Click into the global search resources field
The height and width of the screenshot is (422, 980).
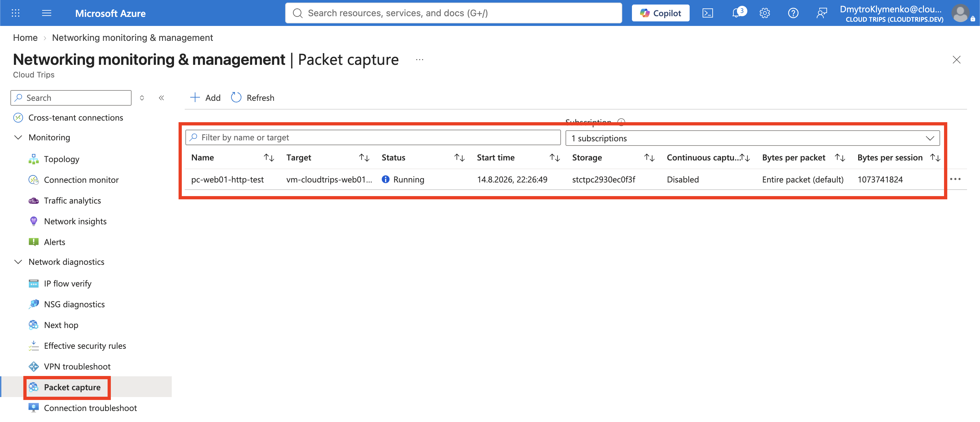(x=453, y=13)
